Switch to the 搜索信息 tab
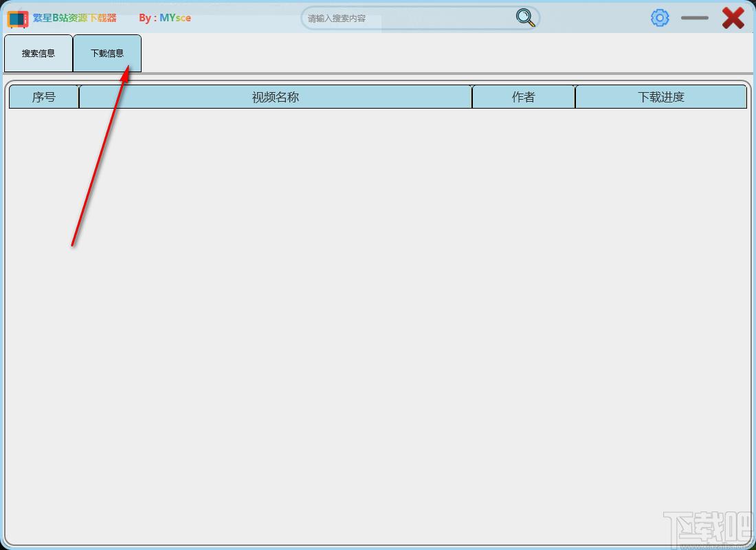This screenshot has width=756, height=550. point(38,53)
